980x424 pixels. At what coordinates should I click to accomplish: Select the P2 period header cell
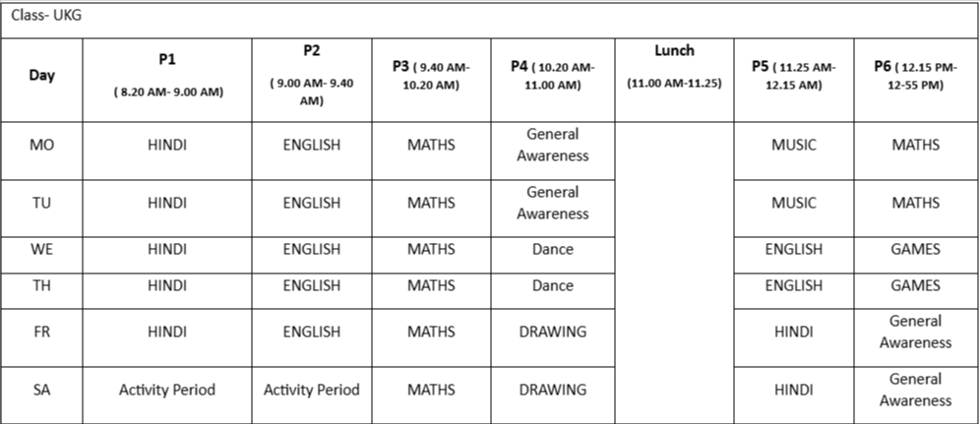(311, 75)
